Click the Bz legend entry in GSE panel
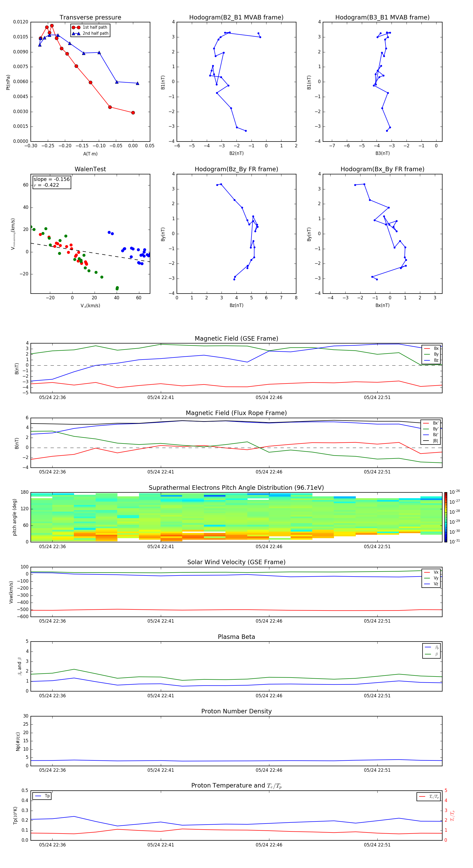 (x=431, y=360)
